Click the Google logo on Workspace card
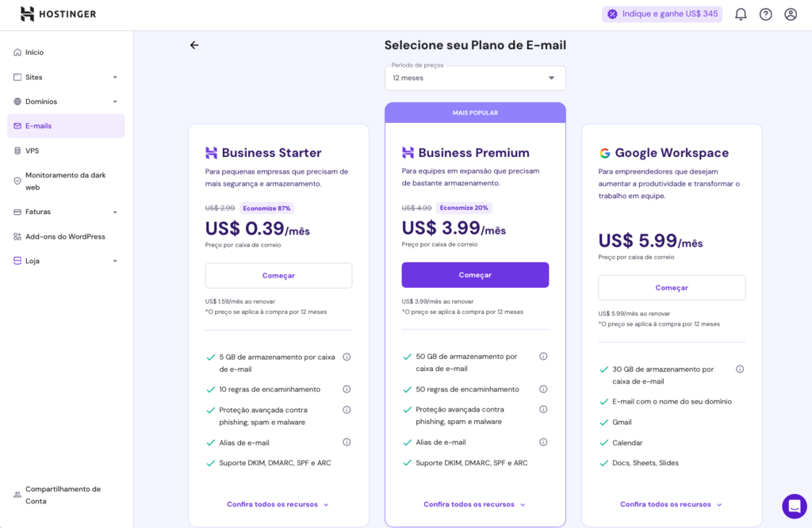Screen dimensions: 812x528 tap(604, 153)
